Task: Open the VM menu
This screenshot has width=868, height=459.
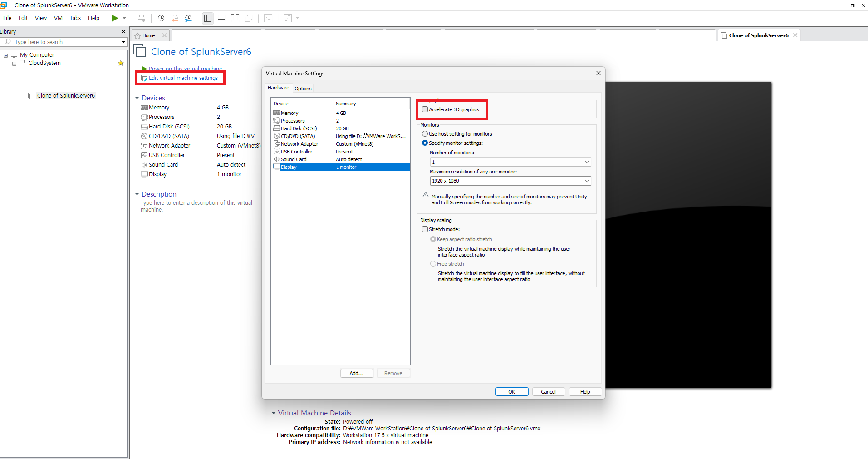Action: (x=58, y=18)
